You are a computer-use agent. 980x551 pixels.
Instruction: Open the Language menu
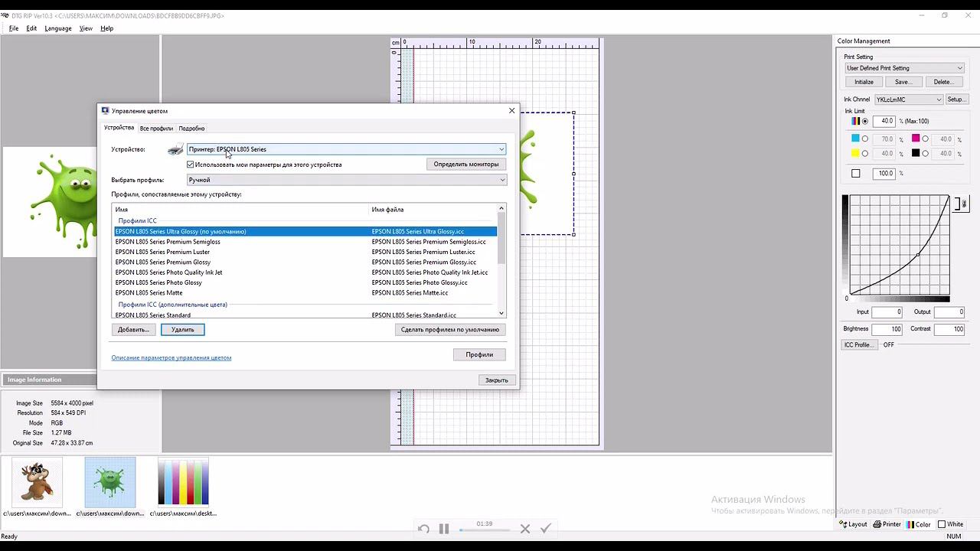(58, 28)
